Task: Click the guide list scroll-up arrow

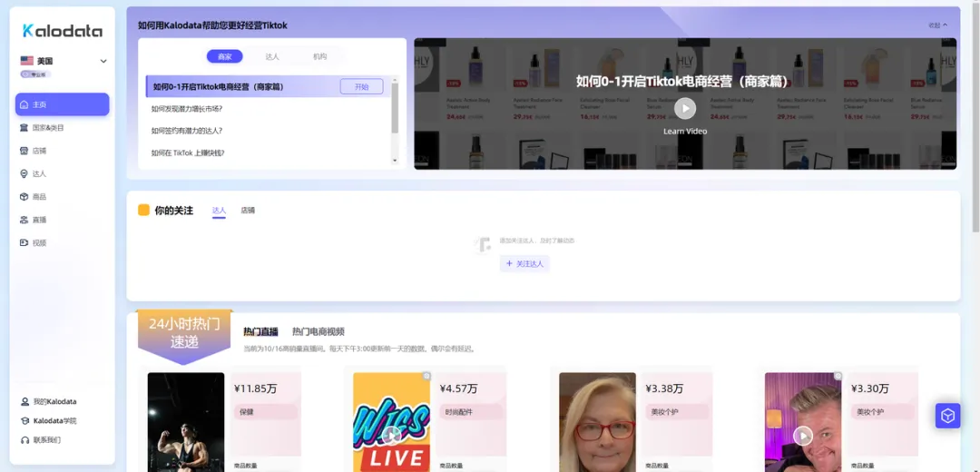Action: pos(395,79)
